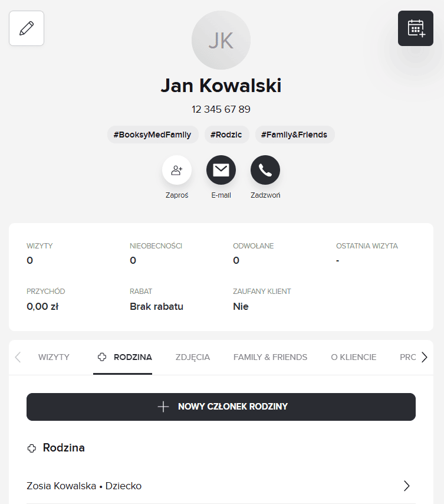Click the #BooksyMedFamily tag

(152, 134)
